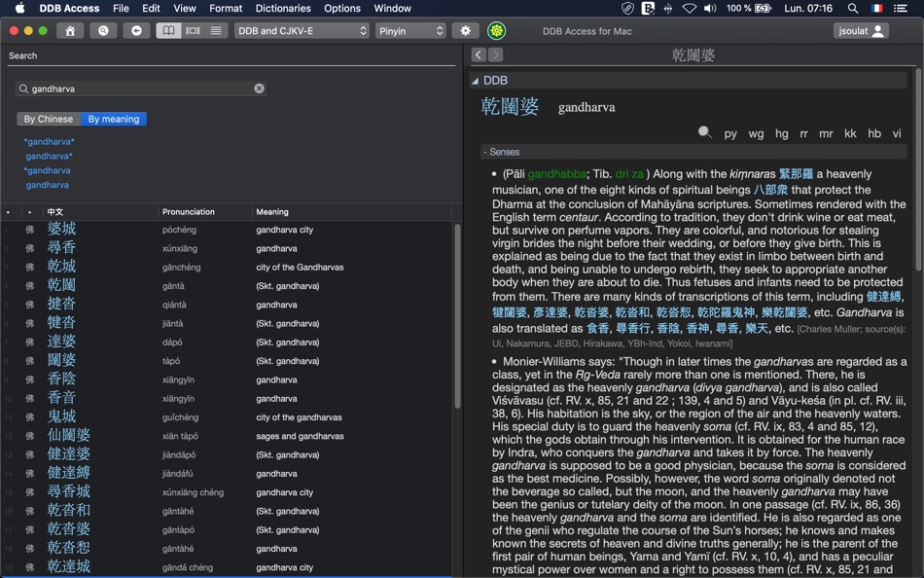Show the hb pronunciation
This screenshot has height=578, width=924.
874,134
